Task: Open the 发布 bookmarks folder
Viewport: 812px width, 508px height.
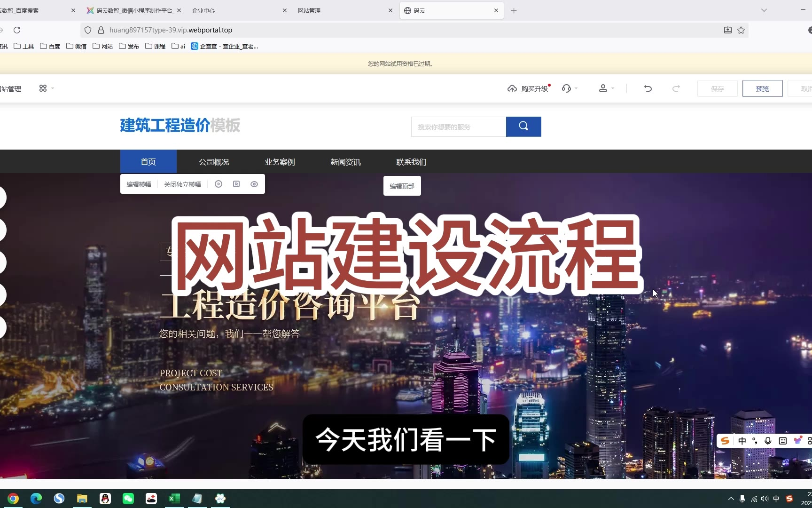Action: 129,46
